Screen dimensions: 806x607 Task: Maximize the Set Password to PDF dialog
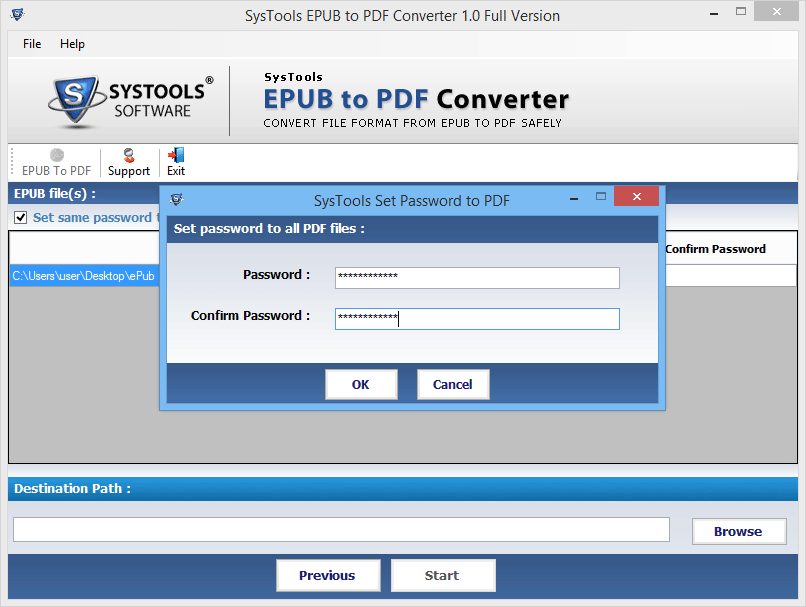(x=600, y=196)
